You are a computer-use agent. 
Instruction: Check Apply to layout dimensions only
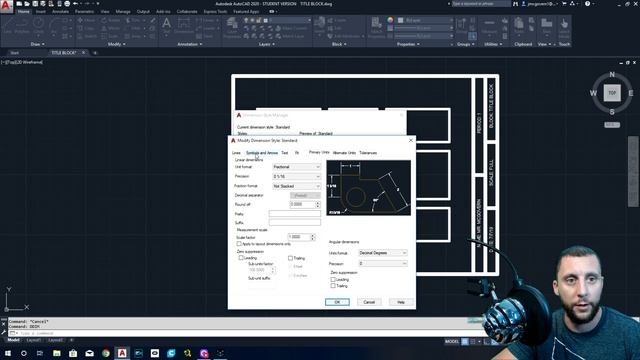click(239, 244)
